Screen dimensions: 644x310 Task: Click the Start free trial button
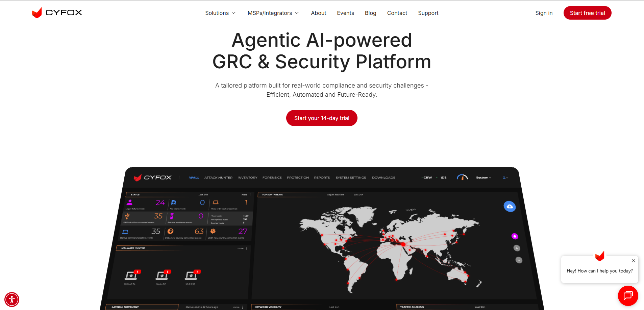coord(587,13)
